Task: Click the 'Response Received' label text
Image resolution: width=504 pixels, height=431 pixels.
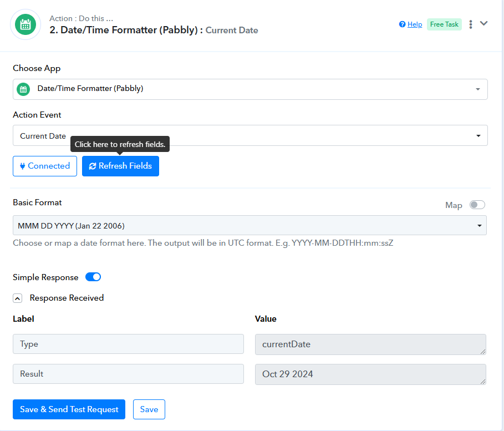Action: 67,298
